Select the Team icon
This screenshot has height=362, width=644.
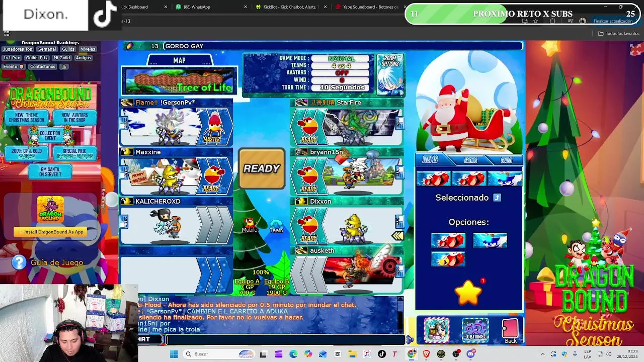276,226
